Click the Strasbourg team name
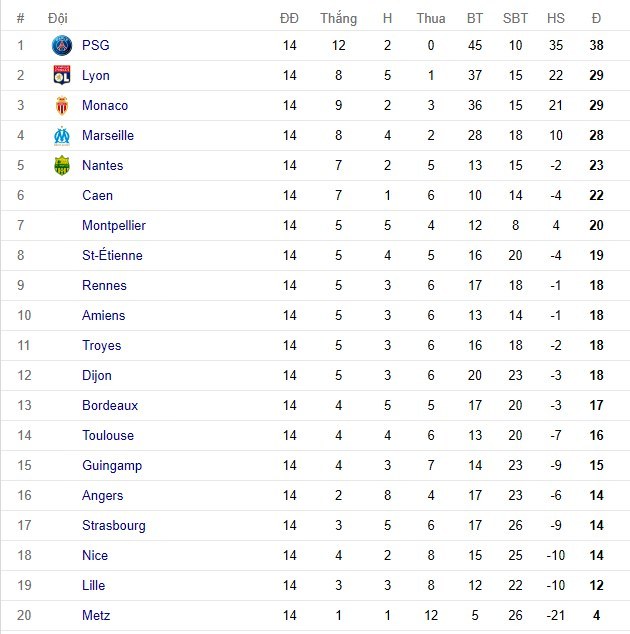 tap(114, 525)
